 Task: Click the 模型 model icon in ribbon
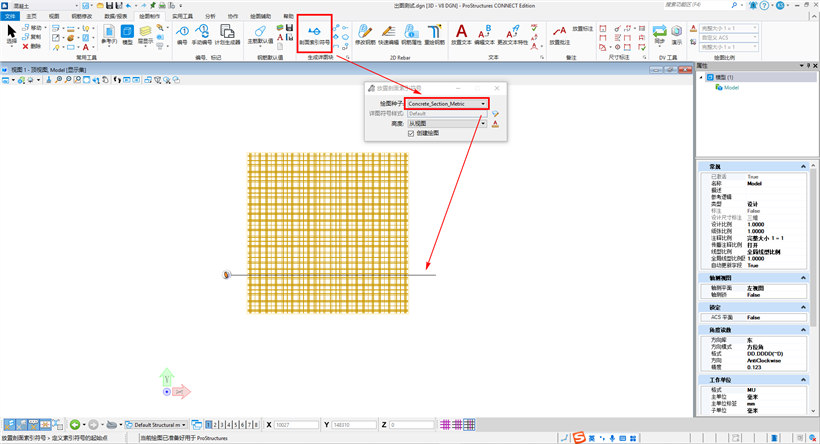[x=127, y=37]
